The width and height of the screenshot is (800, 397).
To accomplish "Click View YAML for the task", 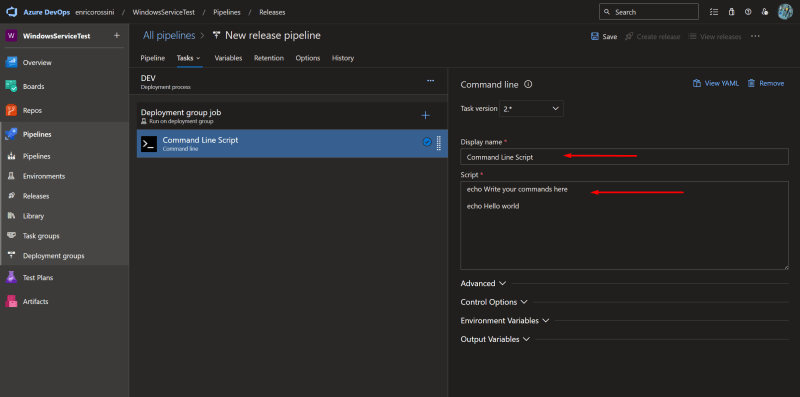I will pyautogui.click(x=715, y=83).
